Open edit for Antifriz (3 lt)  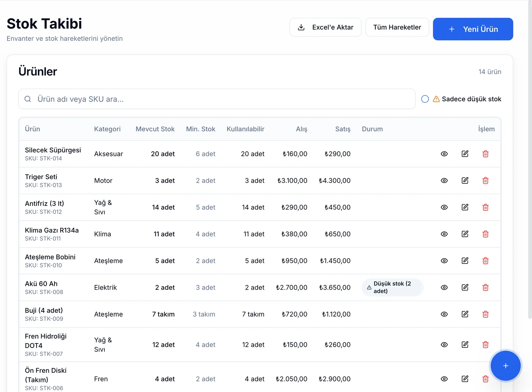point(465,207)
